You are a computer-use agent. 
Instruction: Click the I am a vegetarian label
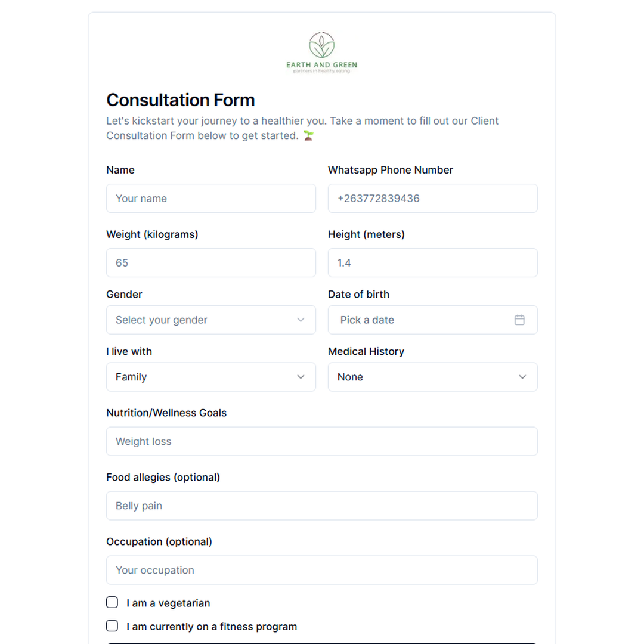pyautogui.click(x=168, y=603)
